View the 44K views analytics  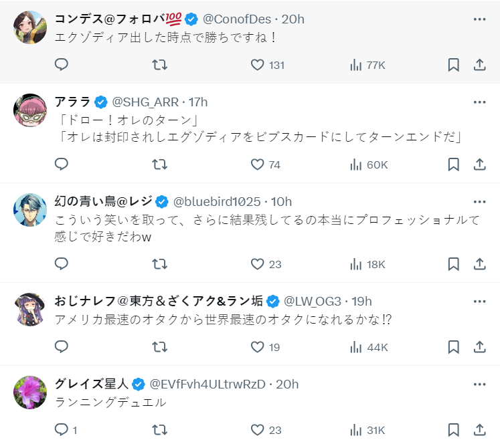click(x=368, y=347)
